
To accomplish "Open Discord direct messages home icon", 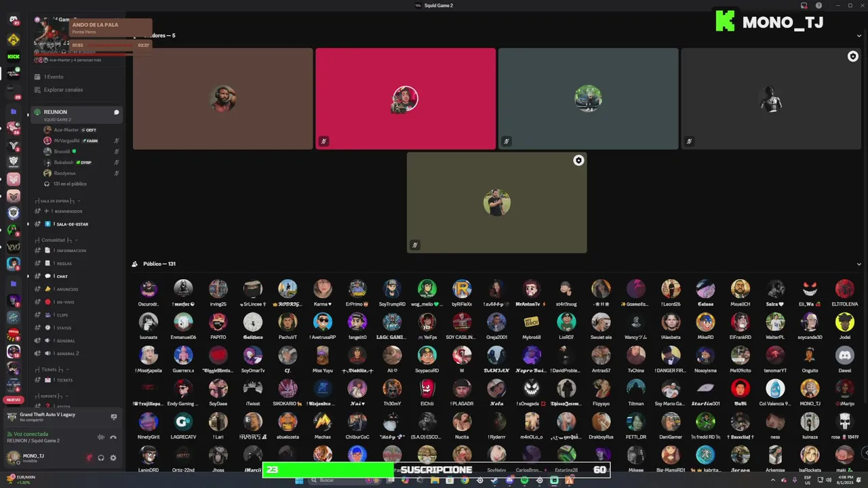I will click(x=14, y=20).
